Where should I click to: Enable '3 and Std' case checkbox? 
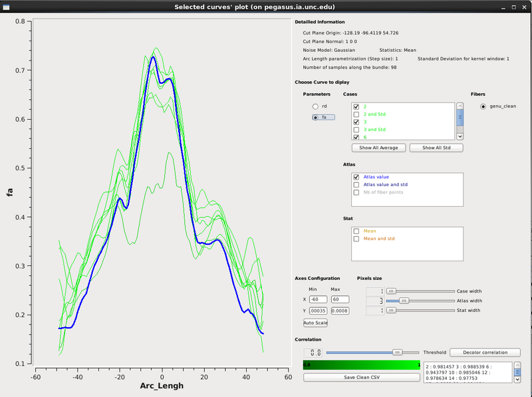tap(356, 129)
